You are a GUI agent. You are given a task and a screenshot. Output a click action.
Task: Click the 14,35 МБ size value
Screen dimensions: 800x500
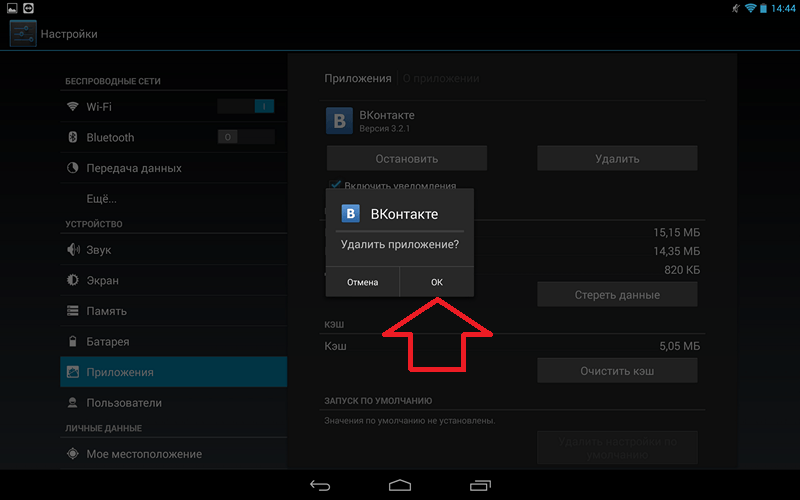pyautogui.click(x=677, y=251)
